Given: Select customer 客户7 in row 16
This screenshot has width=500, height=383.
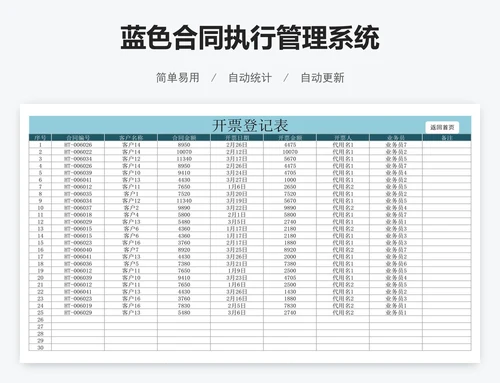Looking at the screenshot, I should [131, 250].
